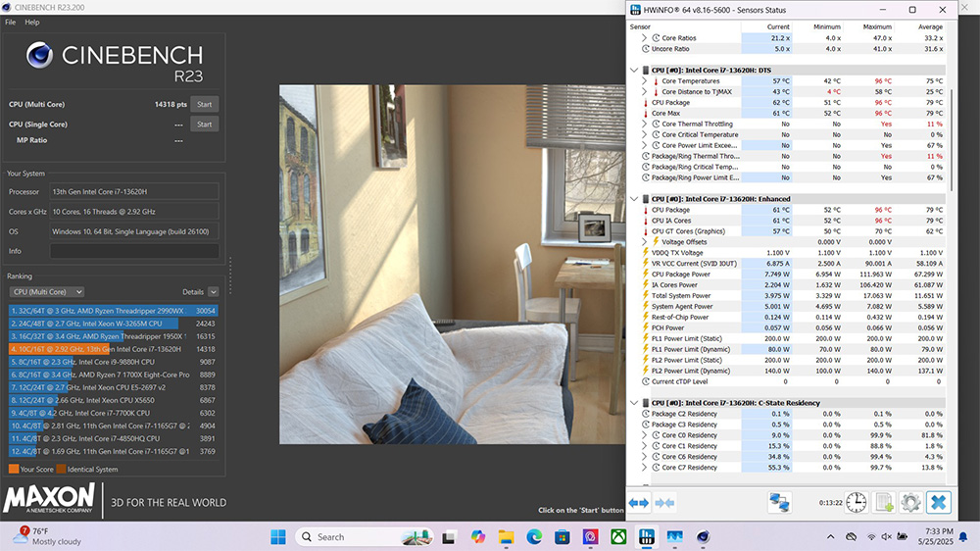Image resolution: width=980 pixels, height=551 pixels.
Task: Open Cinebench File menu
Action: pos(11,22)
